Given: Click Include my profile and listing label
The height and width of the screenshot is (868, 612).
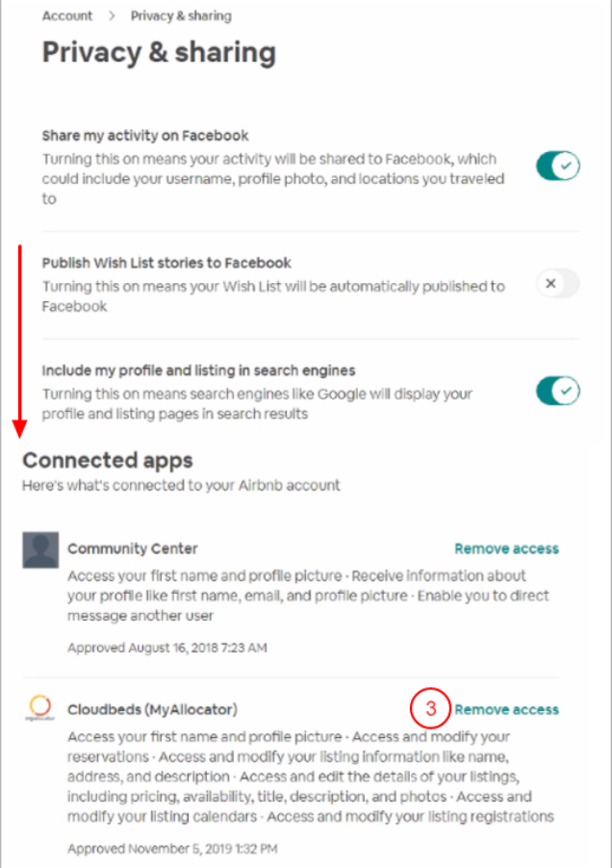Looking at the screenshot, I should 198,370.
